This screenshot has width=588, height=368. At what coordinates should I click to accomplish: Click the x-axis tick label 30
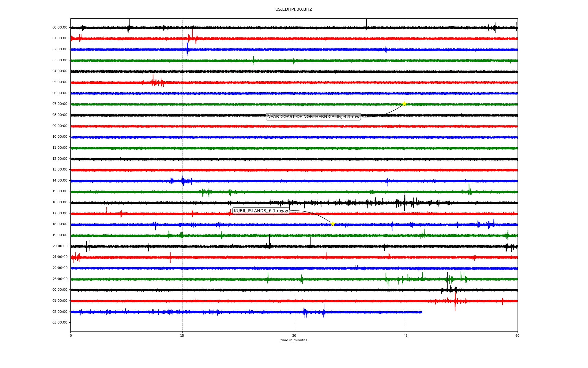pos(294,335)
